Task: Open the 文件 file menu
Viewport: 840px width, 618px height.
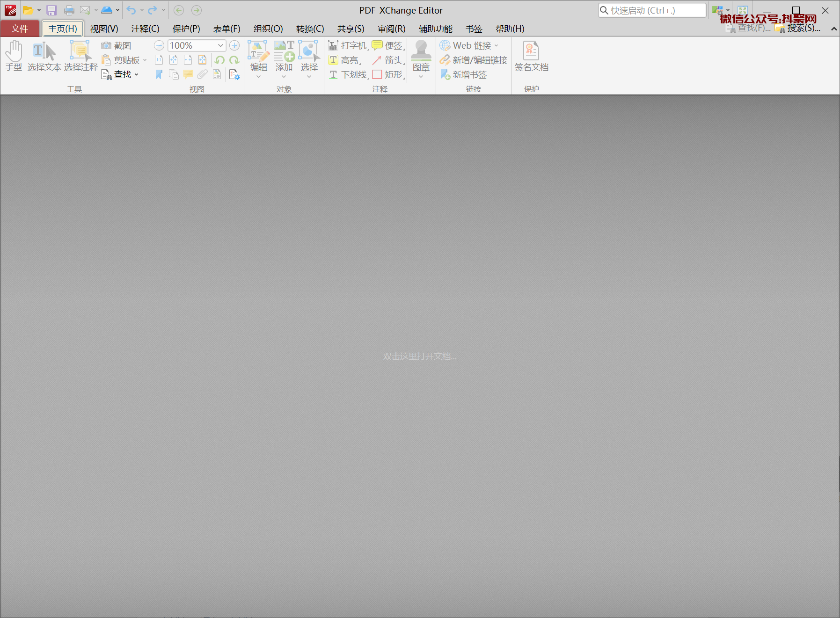Action: coord(20,29)
